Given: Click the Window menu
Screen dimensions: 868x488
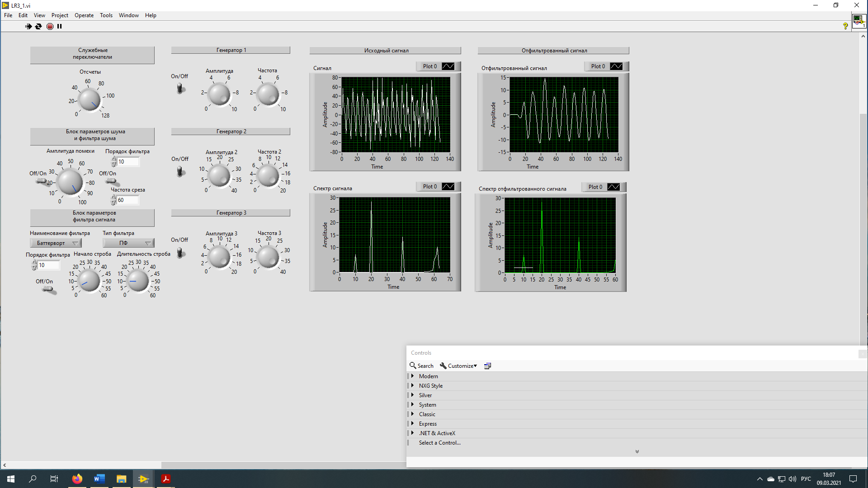Looking at the screenshot, I should (129, 15).
